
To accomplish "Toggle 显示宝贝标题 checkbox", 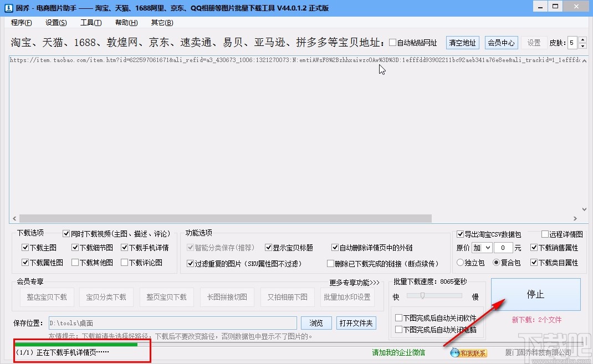I will tap(269, 248).
